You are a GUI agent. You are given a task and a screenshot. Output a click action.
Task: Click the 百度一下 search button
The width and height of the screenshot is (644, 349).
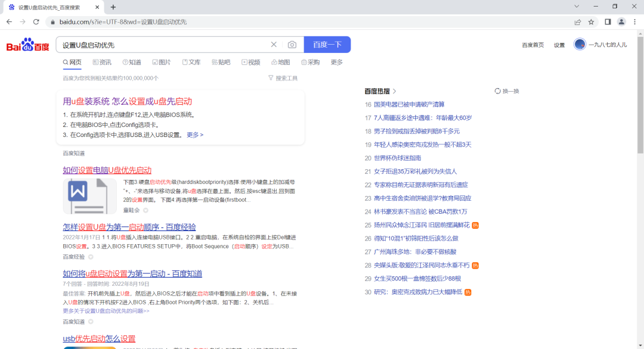(327, 44)
